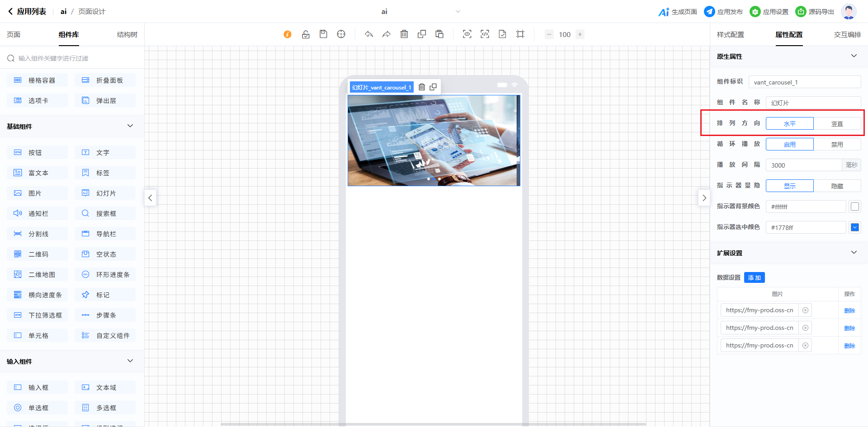Click the orange info icon
The width and height of the screenshot is (868, 427).
tap(288, 34)
